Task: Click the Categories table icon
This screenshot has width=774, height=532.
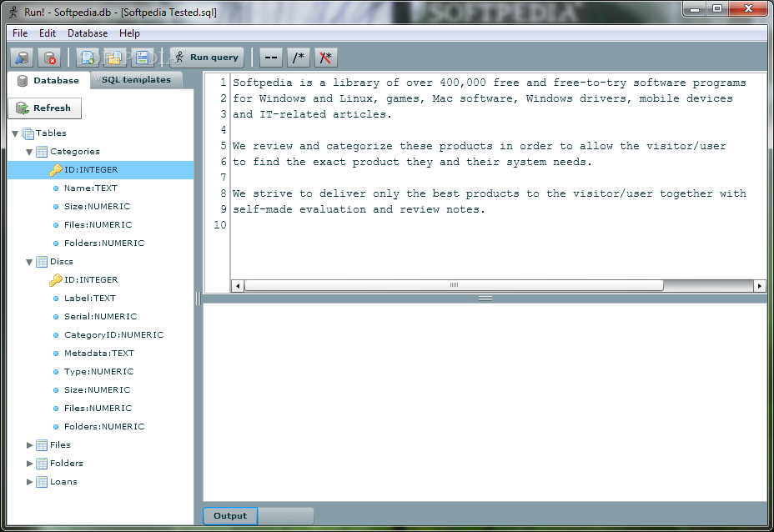Action: click(x=42, y=152)
